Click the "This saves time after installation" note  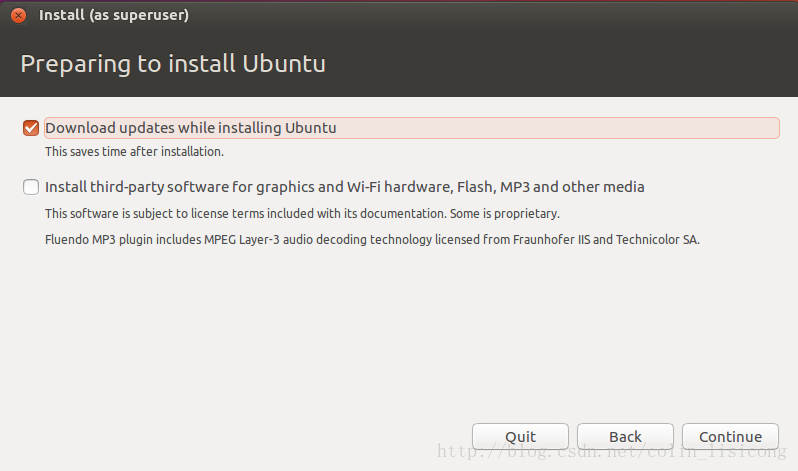(134, 152)
